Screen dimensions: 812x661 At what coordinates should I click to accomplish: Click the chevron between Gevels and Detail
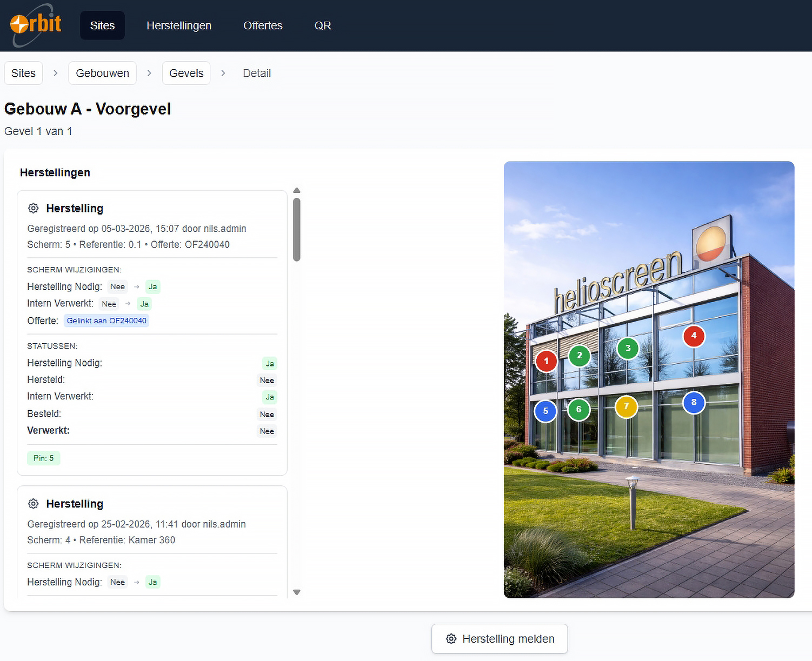click(223, 73)
